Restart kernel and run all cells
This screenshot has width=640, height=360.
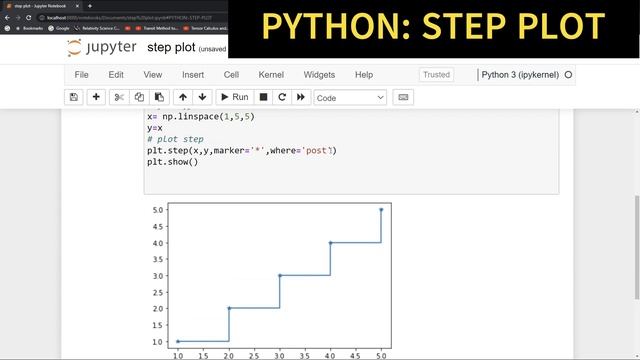pos(301,97)
